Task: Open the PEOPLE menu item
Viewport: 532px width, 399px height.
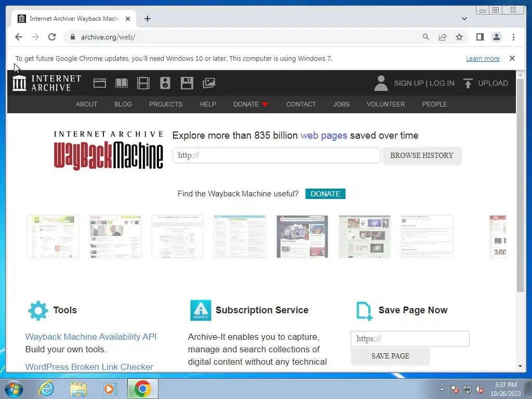Action: click(435, 104)
